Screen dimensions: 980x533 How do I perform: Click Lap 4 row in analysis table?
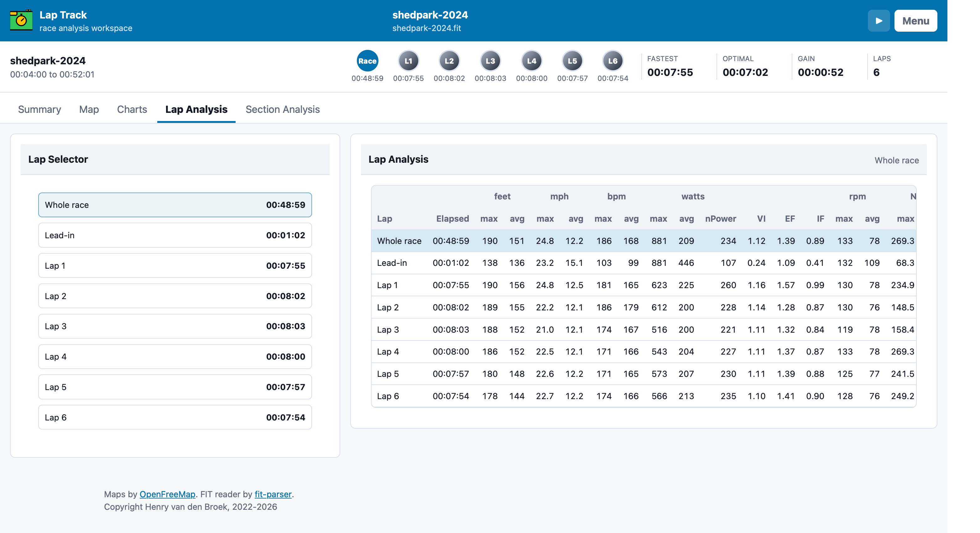coord(643,352)
